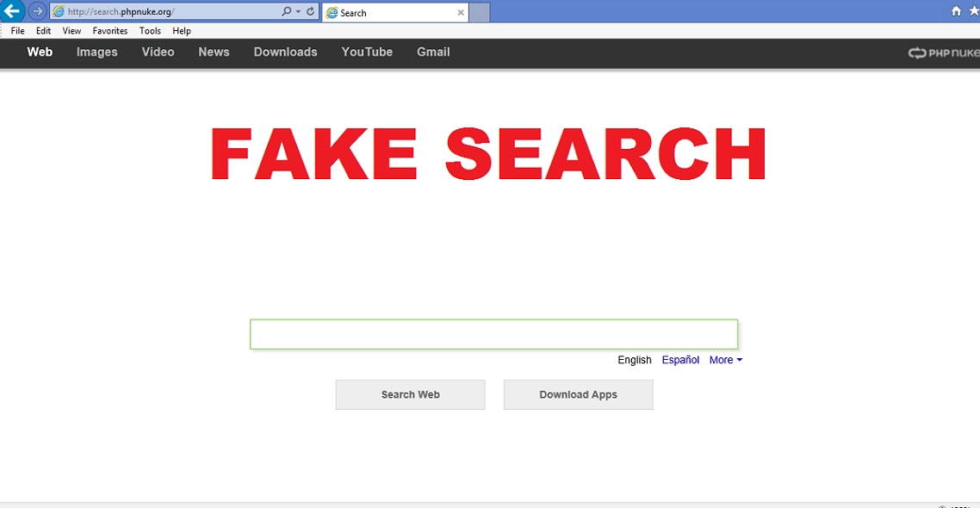Click the browser Forward arrow button
The image size is (980, 508).
point(37,11)
